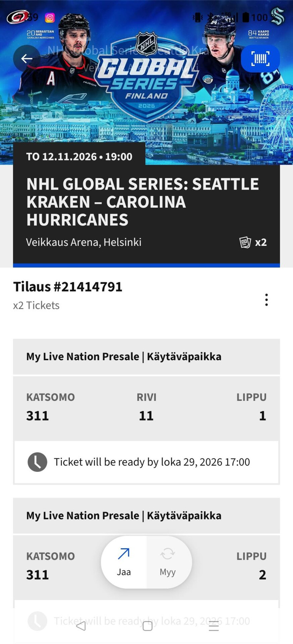Open the barcode scanner icon
This screenshot has width=293, height=644.
[260, 59]
